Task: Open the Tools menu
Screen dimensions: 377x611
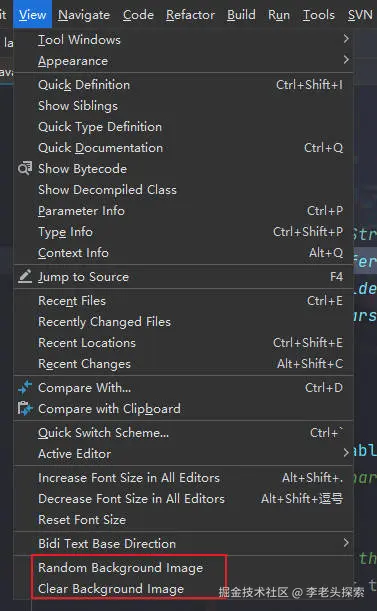Action: tap(319, 15)
